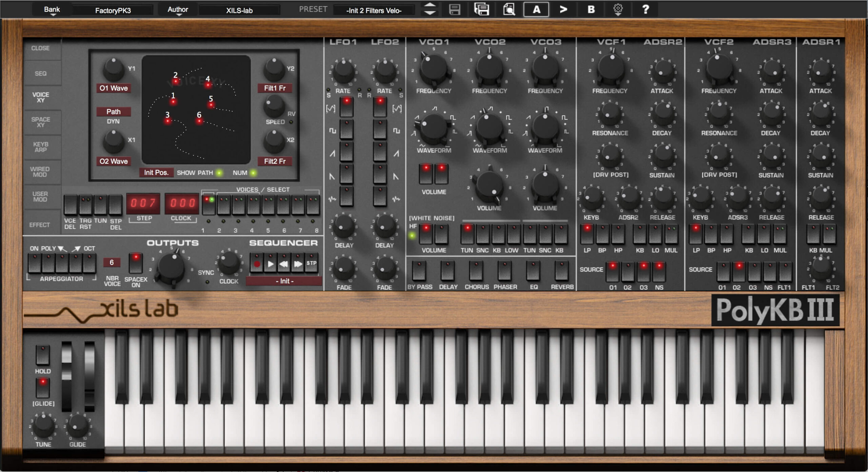Switch to the SEQ panel tab
Viewport: 868px width, 472px height.
tap(41, 74)
